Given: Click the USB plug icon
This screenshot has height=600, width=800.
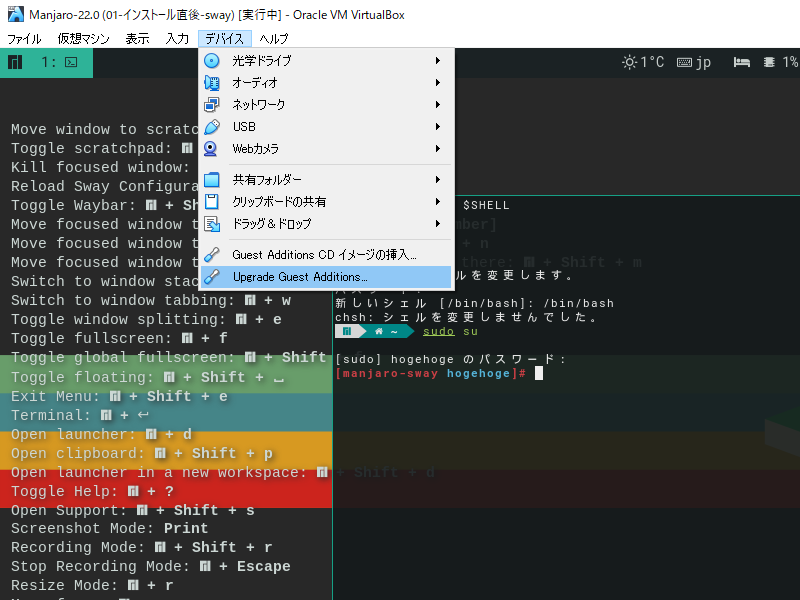Looking at the screenshot, I should (212, 127).
